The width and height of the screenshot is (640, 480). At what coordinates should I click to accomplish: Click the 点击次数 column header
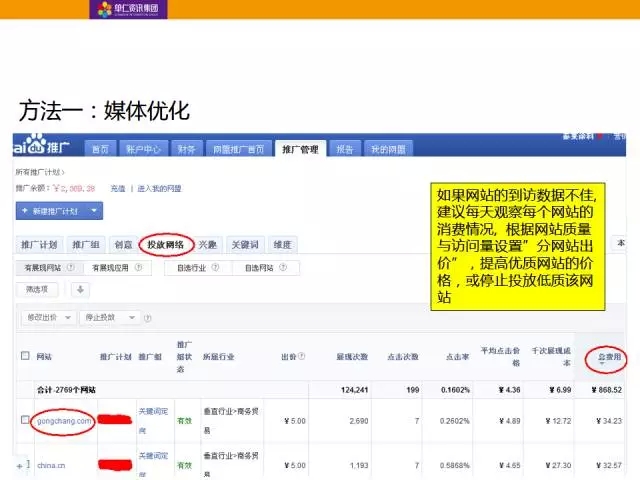[x=403, y=356]
